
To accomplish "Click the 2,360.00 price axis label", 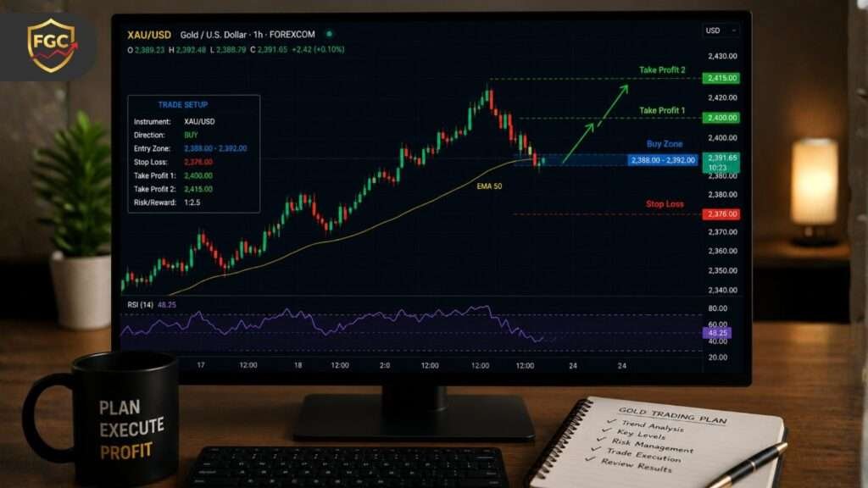I will tap(722, 251).
